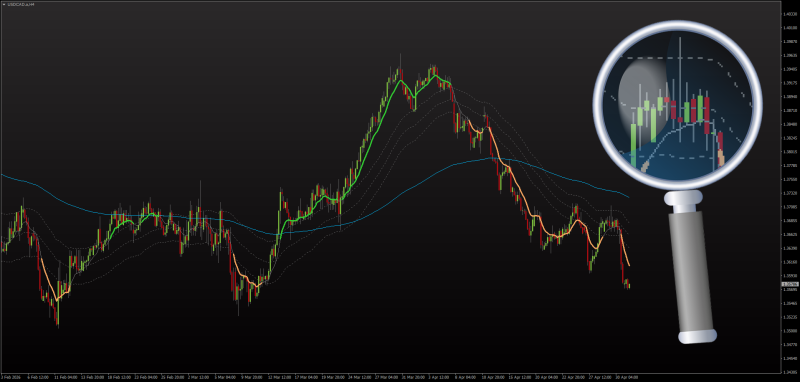The height and width of the screenshot is (382, 800).
Task: Click the time axis label 11 Feb 04:00
Action: point(65,378)
